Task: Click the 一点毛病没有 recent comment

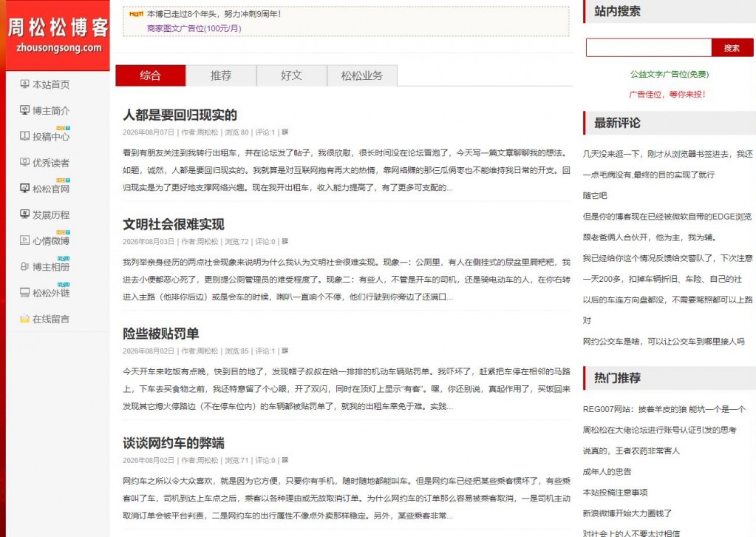Action: pyautogui.click(x=649, y=175)
